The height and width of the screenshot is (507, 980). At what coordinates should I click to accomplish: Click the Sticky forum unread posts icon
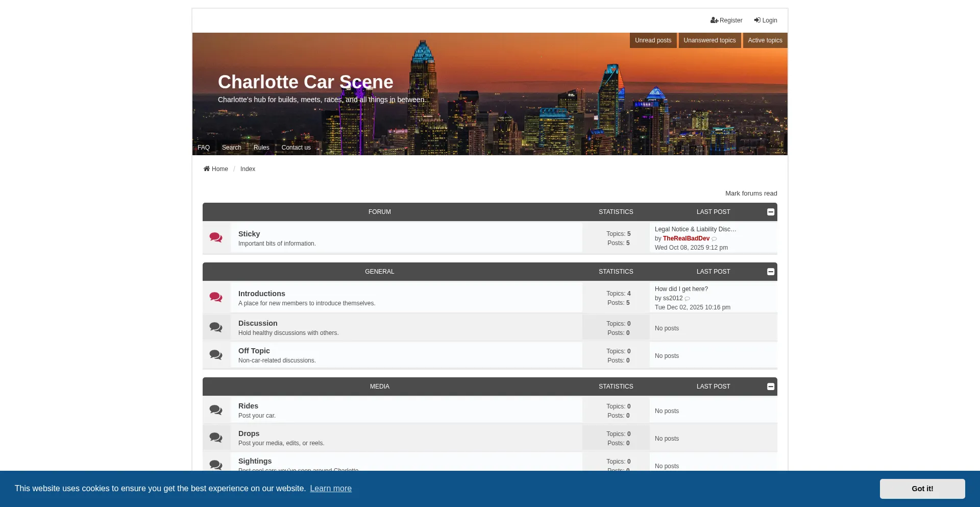pos(216,238)
